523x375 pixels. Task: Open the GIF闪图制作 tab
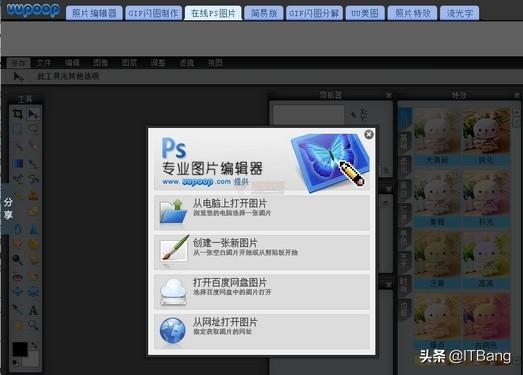tap(154, 13)
